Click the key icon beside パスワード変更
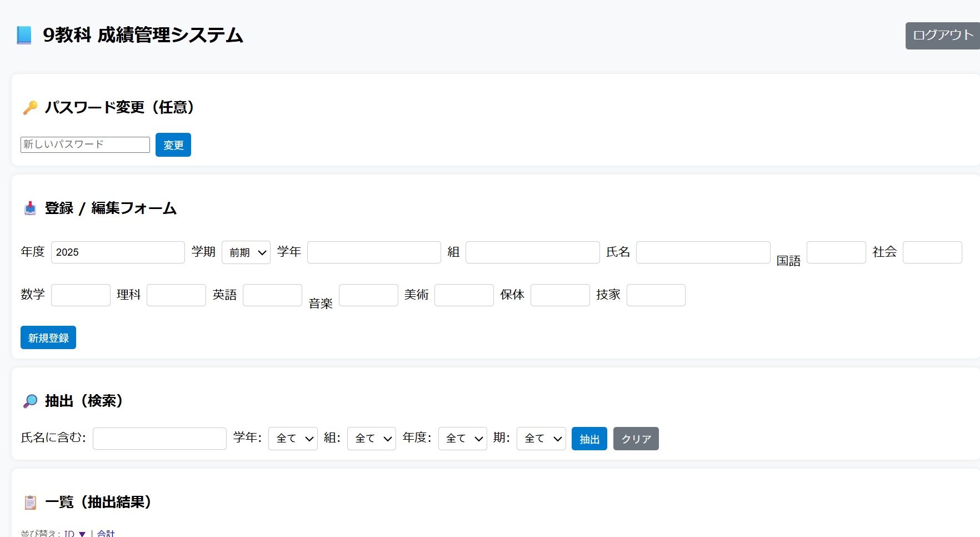 (30, 107)
